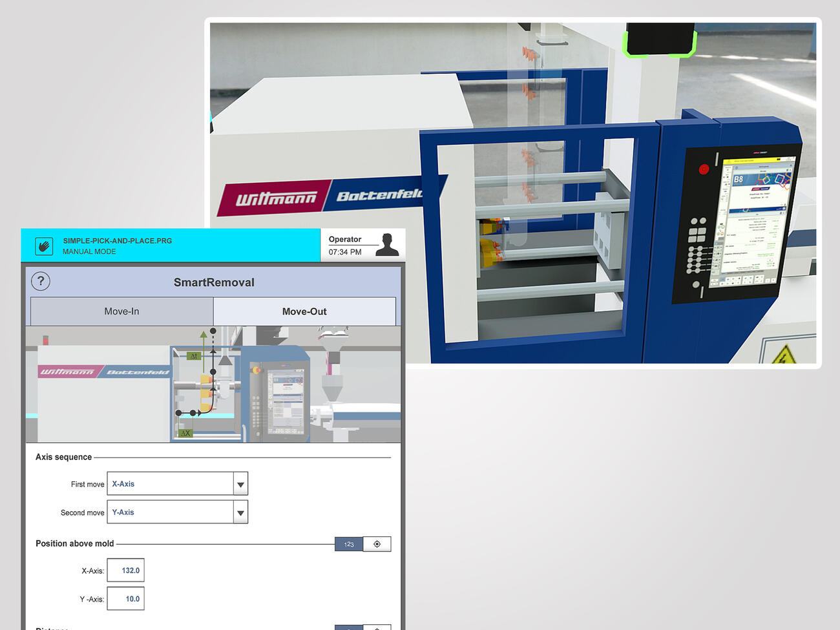Click the red emergency stop in 3D view
The width and height of the screenshot is (840, 630).
[x=704, y=169]
